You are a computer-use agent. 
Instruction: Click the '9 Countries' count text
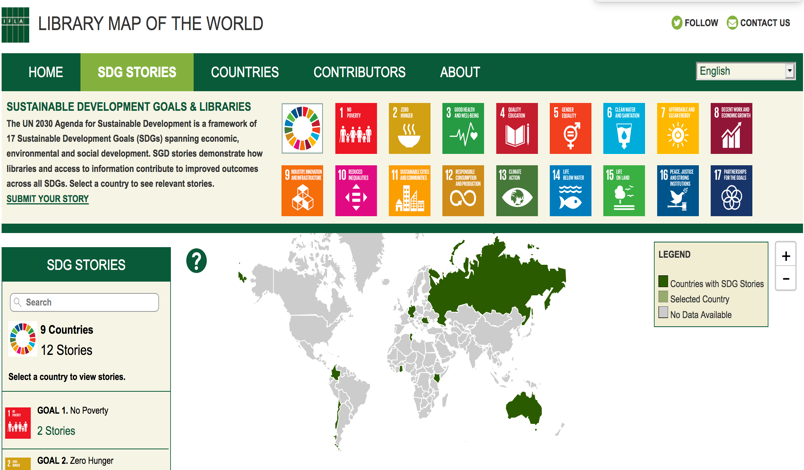pos(67,330)
